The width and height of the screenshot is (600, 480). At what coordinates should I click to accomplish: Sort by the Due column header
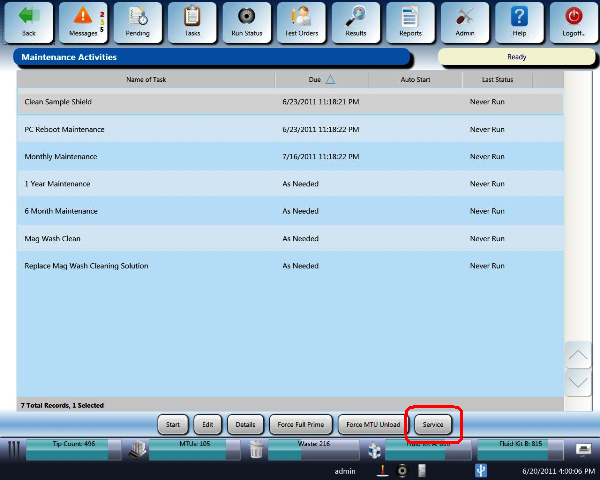coord(321,79)
